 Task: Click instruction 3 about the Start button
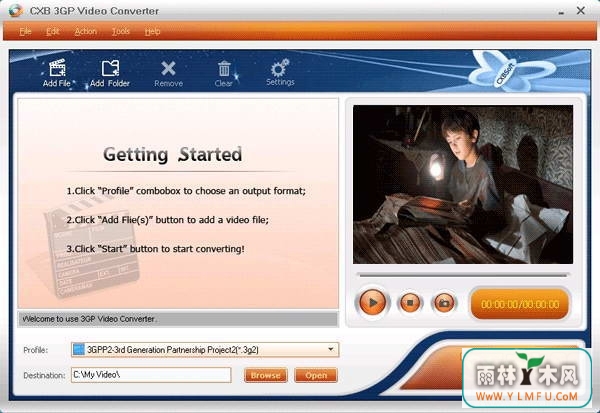(x=155, y=249)
